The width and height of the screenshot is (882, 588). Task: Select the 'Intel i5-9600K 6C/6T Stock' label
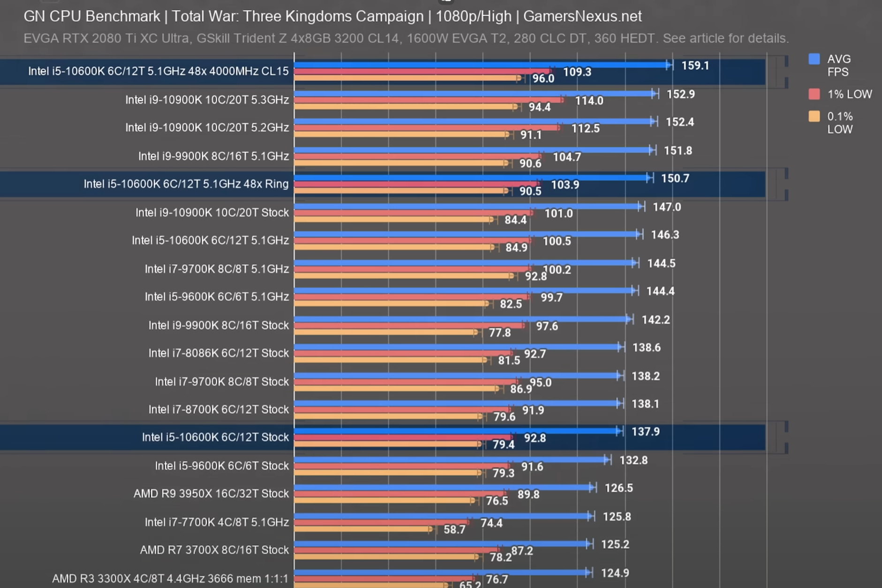pyautogui.click(x=222, y=466)
